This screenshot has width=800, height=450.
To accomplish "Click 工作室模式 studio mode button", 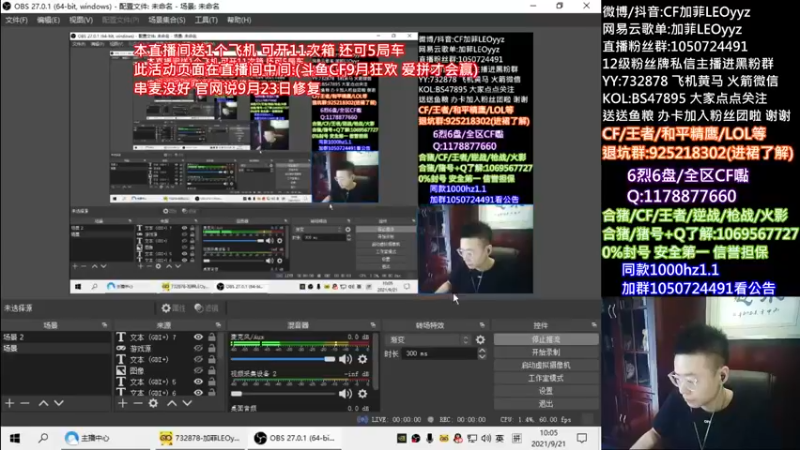I will click(546, 378).
